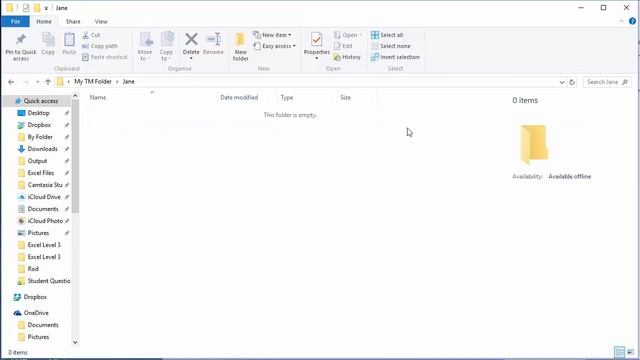Click My TM Folder in the breadcrumb

click(x=93, y=82)
